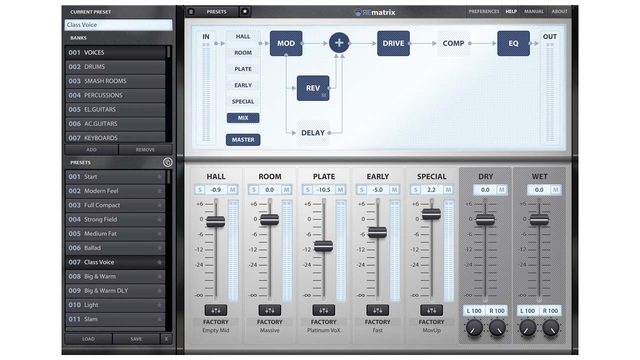Open the MOD module block
Viewport: 640px width, 360px height.
[x=286, y=43]
